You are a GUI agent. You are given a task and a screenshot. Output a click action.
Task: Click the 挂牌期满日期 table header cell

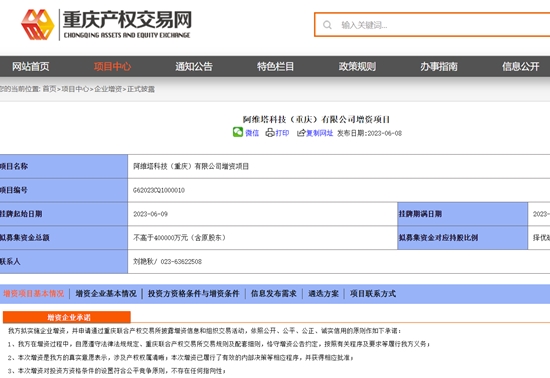coord(463,214)
